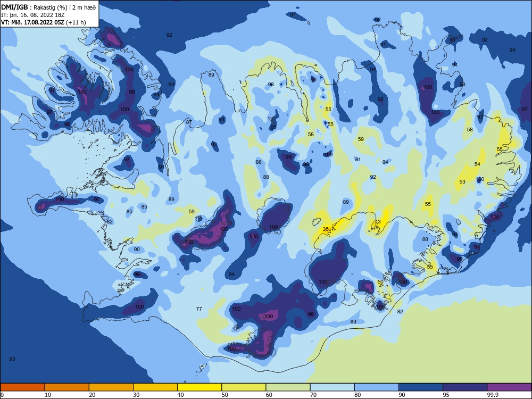Click the title 'DMI/IGB : Rakastig (%) í 2 m hæð'

pyautogui.click(x=48, y=7)
